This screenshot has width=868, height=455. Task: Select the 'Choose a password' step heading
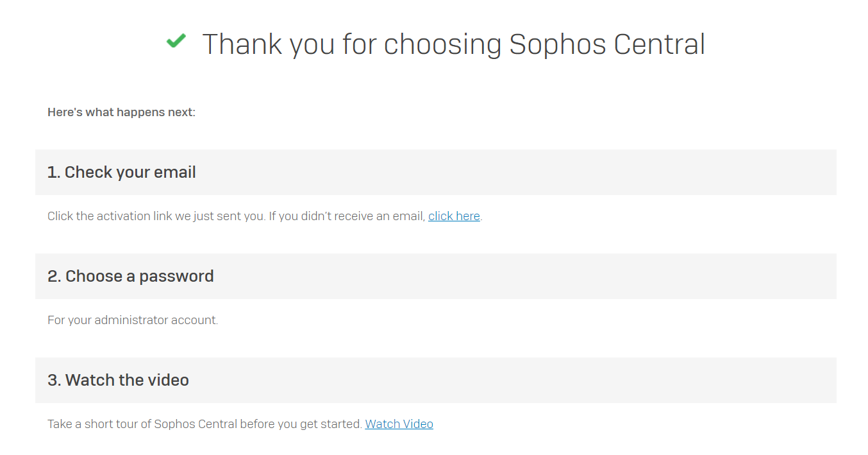pos(130,276)
